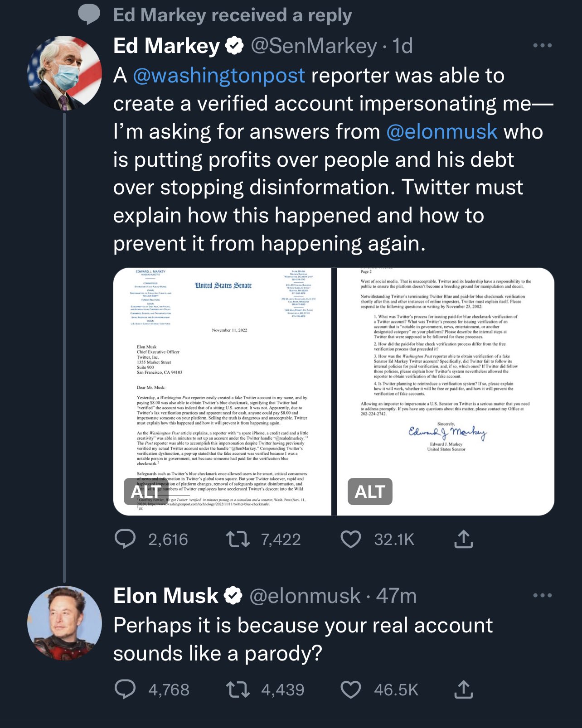Retweet Elon Musk's parody reply
582x728 pixels.
pos(238,689)
